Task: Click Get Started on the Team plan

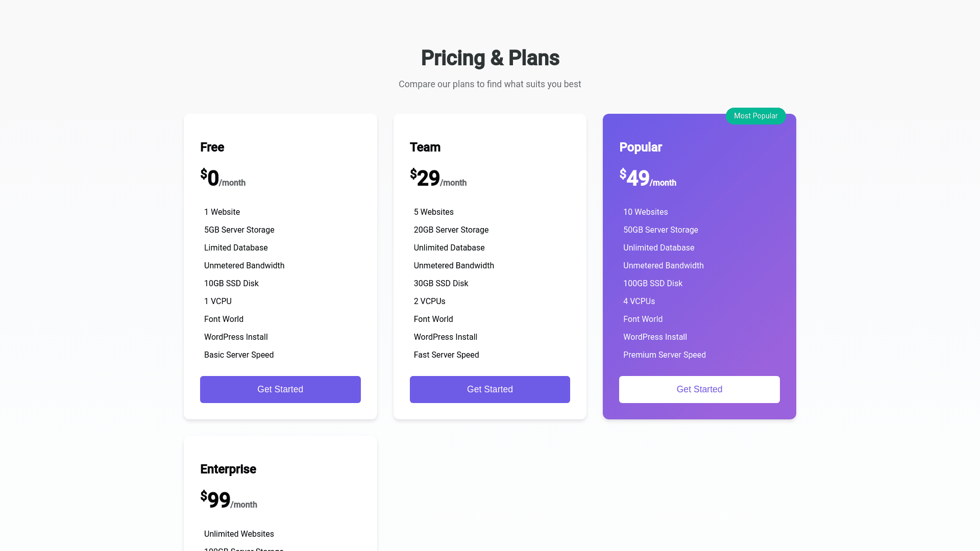Action: pyautogui.click(x=489, y=389)
